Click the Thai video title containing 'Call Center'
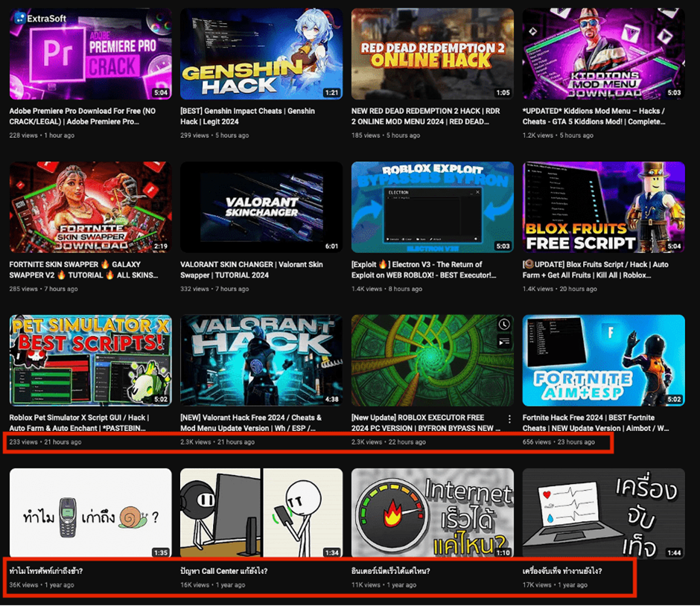Image resolution: width=700 pixels, height=606 pixels. click(223, 571)
